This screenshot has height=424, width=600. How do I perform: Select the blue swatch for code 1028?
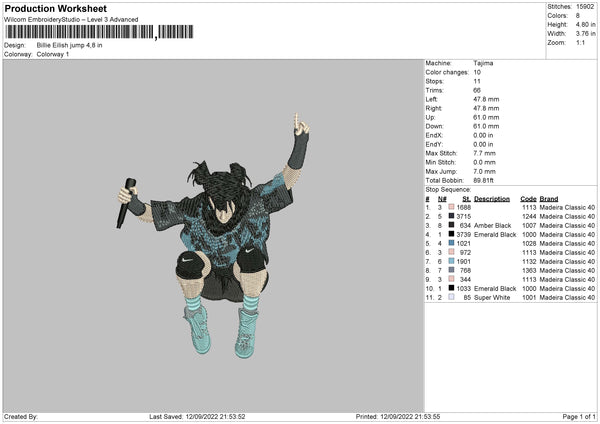pyautogui.click(x=452, y=243)
